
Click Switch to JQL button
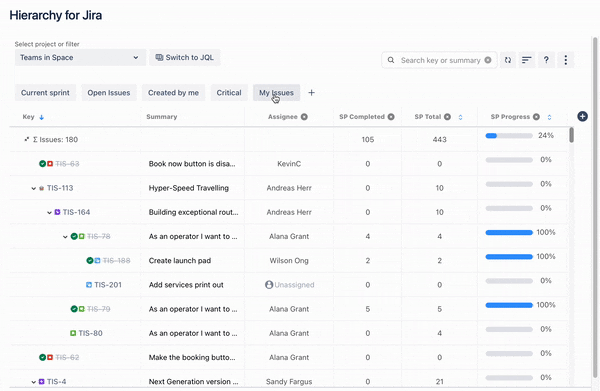(x=185, y=57)
